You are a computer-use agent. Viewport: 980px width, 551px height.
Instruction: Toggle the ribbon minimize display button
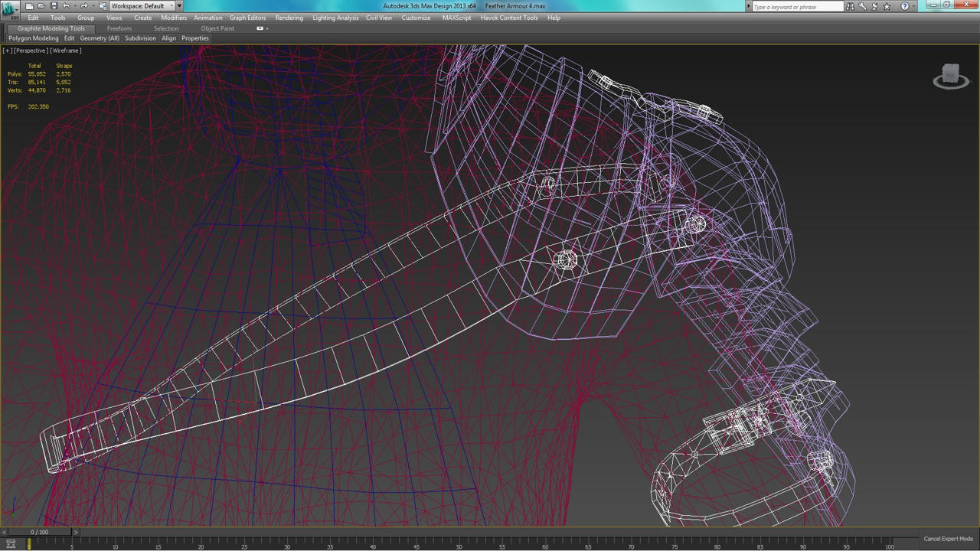(x=261, y=28)
